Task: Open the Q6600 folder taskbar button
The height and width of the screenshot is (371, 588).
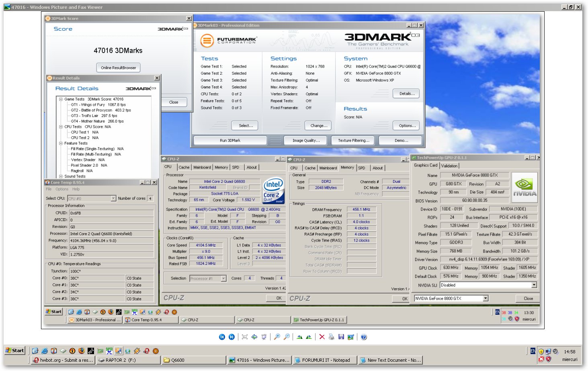Action: [x=194, y=360]
